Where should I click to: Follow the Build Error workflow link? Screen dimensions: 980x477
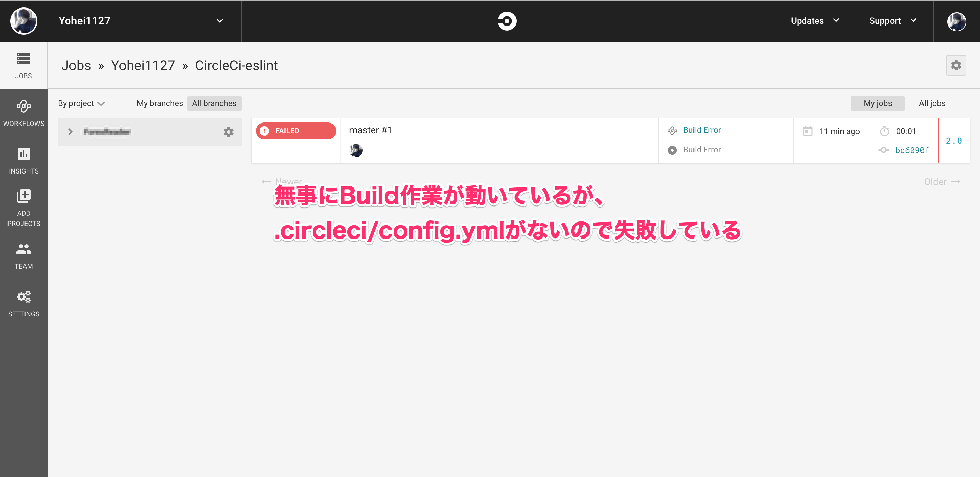pyautogui.click(x=702, y=130)
